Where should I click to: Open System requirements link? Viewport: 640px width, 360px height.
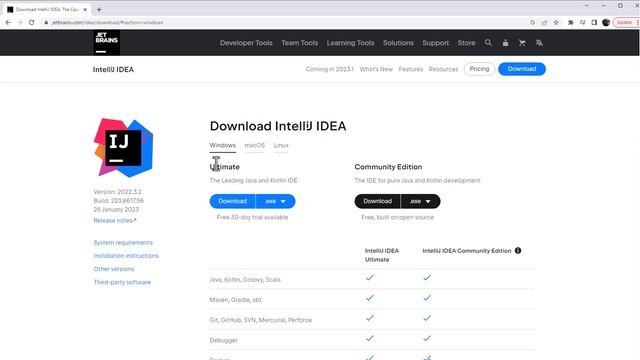123,242
